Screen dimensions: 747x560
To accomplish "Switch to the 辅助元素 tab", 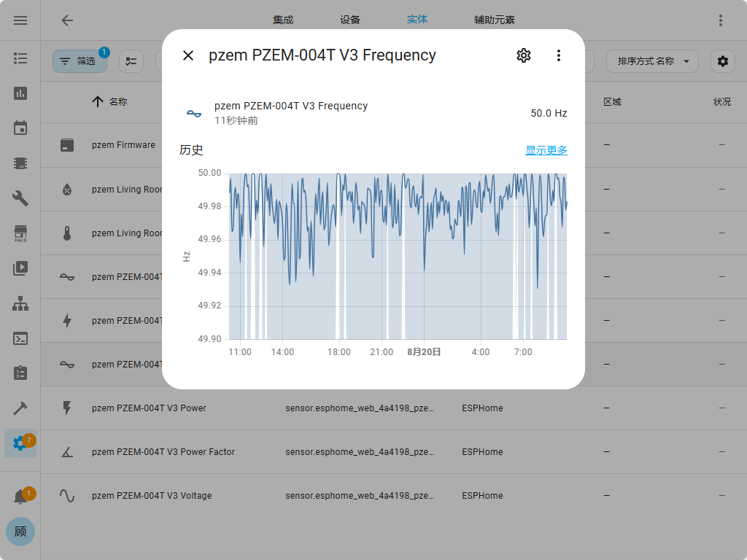I will tap(495, 20).
